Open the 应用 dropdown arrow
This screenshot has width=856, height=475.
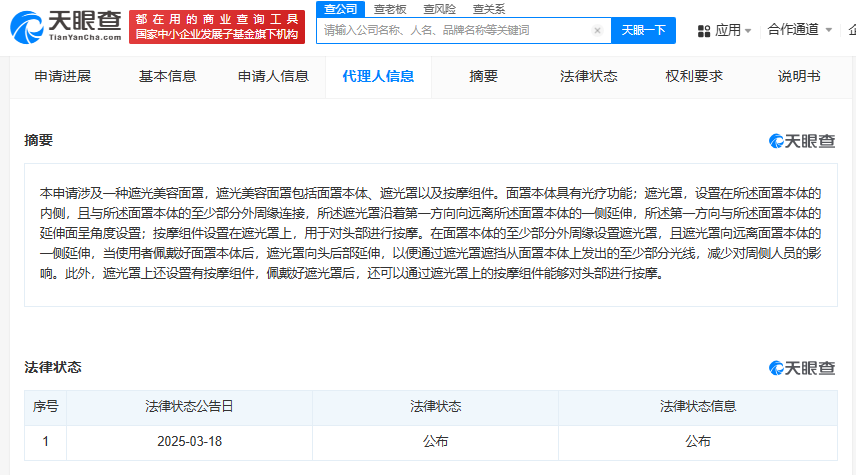click(x=748, y=31)
